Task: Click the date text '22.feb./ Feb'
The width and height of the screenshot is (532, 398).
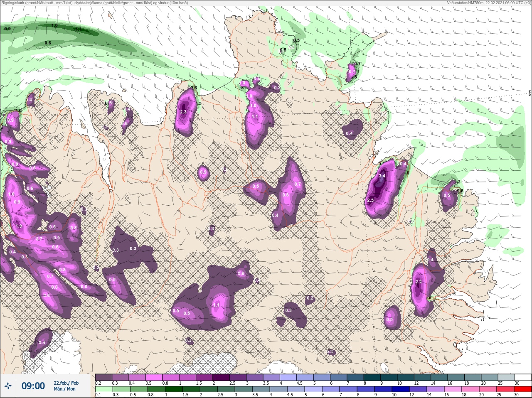Action: pyautogui.click(x=66, y=383)
